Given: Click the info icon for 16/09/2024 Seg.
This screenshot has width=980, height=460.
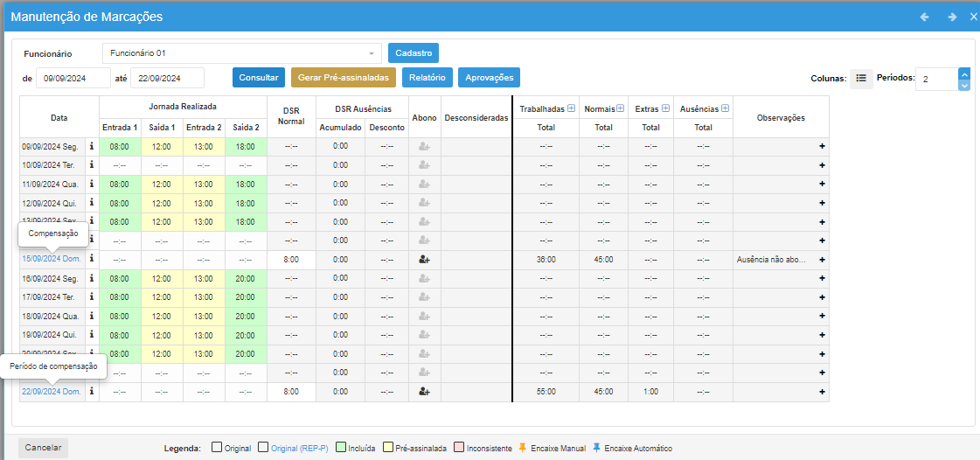Looking at the screenshot, I should click(92, 278).
